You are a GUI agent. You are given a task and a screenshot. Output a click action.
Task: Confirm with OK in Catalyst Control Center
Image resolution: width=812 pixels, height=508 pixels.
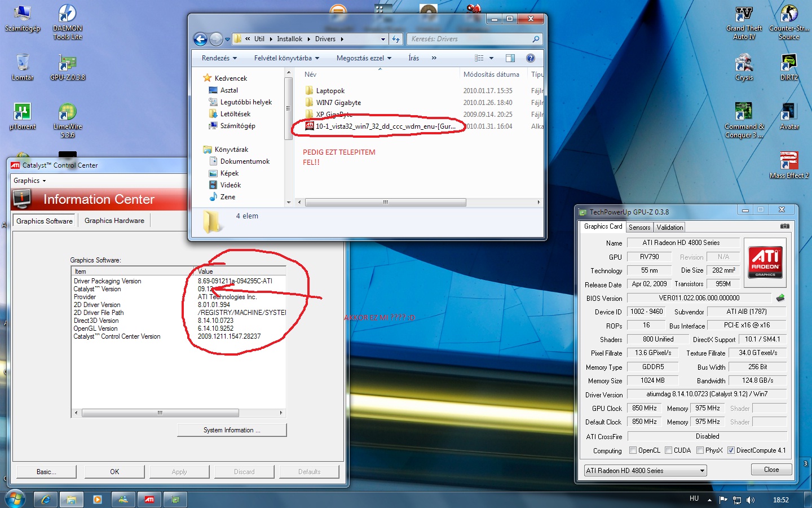click(114, 471)
